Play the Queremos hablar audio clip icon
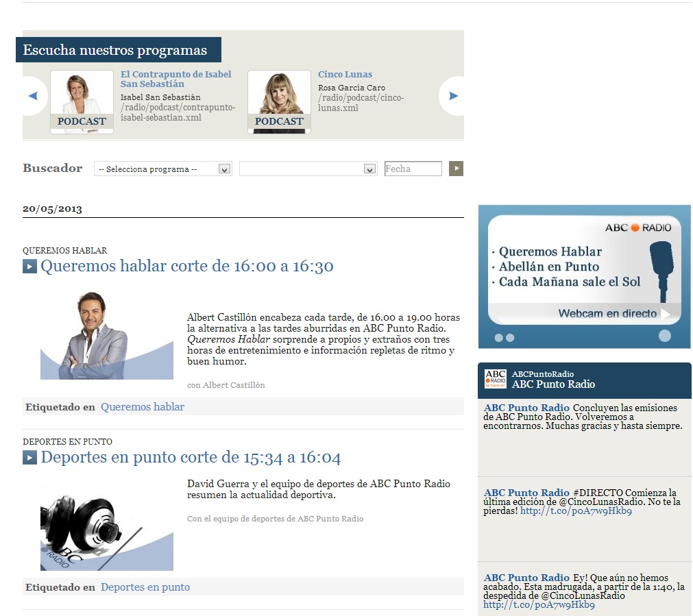Image resolution: width=693 pixels, height=616 pixels. tap(29, 267)
